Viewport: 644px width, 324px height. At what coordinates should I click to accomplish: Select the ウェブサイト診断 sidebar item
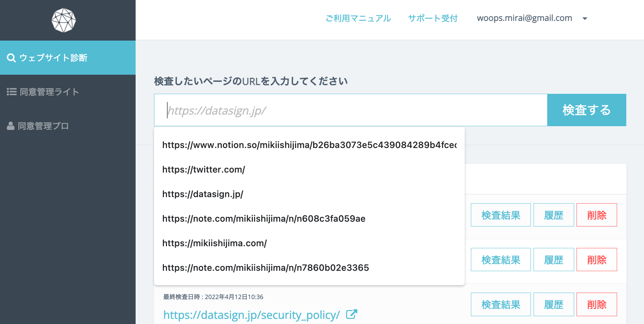click(68, 58)
